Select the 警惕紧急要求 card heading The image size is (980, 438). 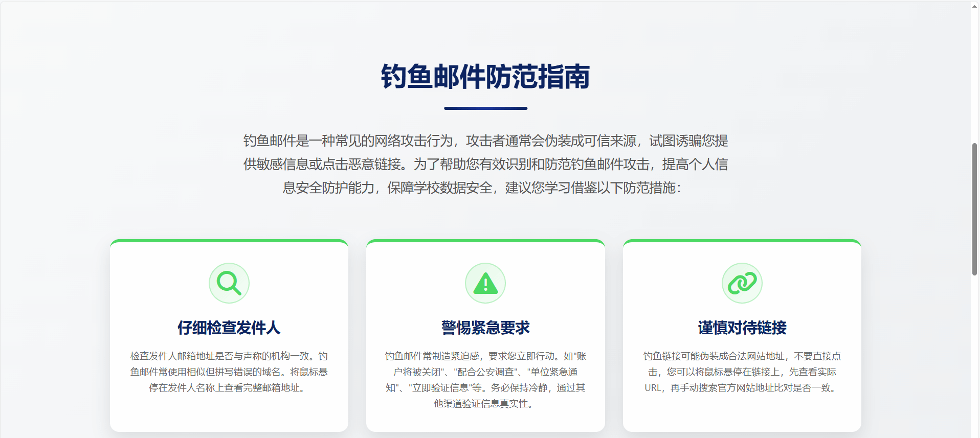coord(485,328)
